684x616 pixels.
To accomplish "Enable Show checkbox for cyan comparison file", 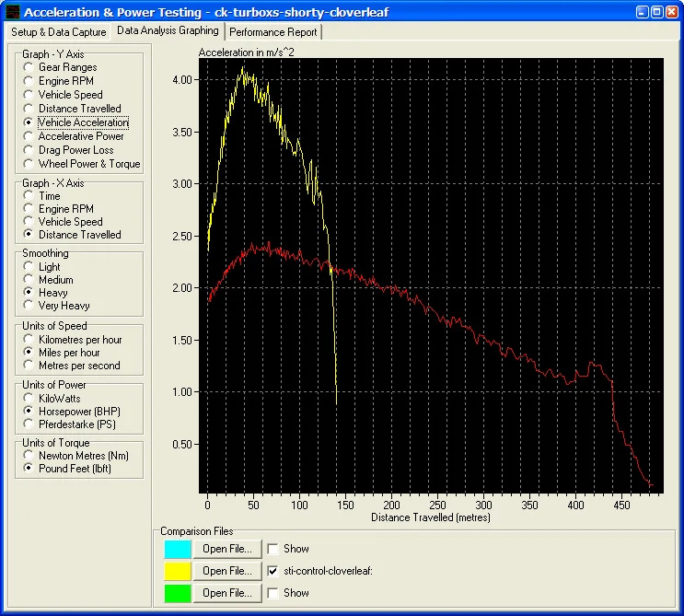I will (x=273, y=549).
